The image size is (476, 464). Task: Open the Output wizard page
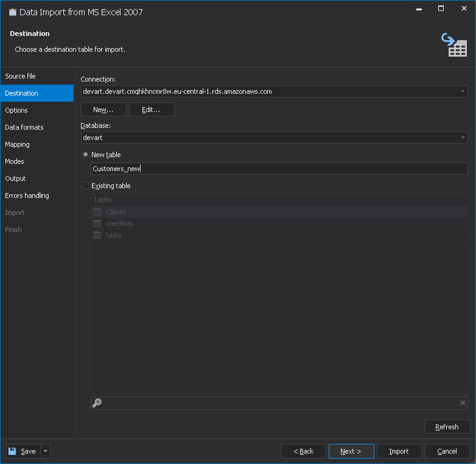[37, 178]
